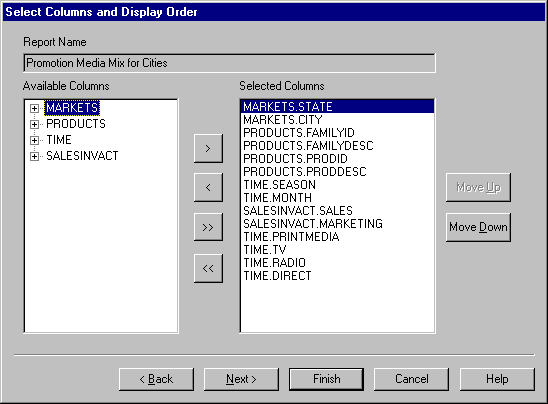Select TIME.SEASON row

pos(338,185)
